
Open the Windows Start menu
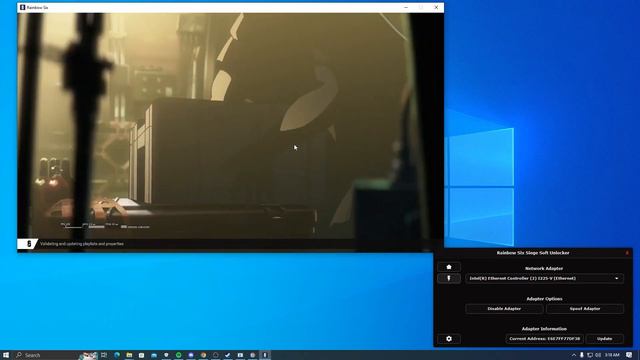coord(6,355)
